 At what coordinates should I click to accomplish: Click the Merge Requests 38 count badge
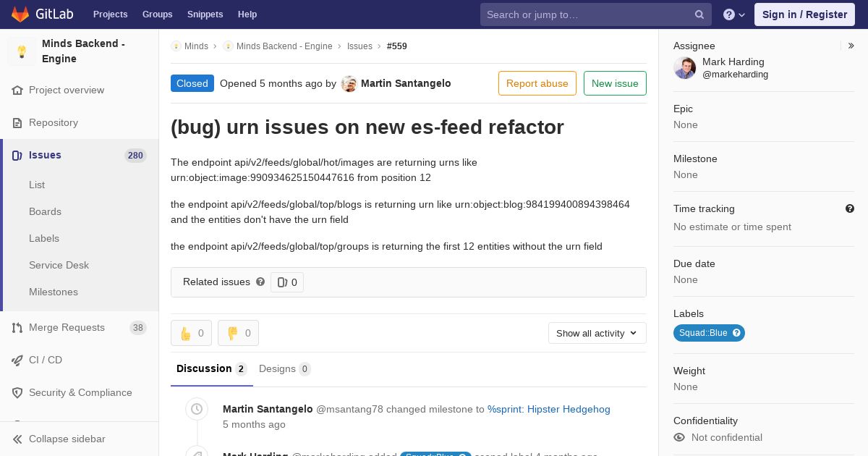pyautogui.click(x=137, y=328)
